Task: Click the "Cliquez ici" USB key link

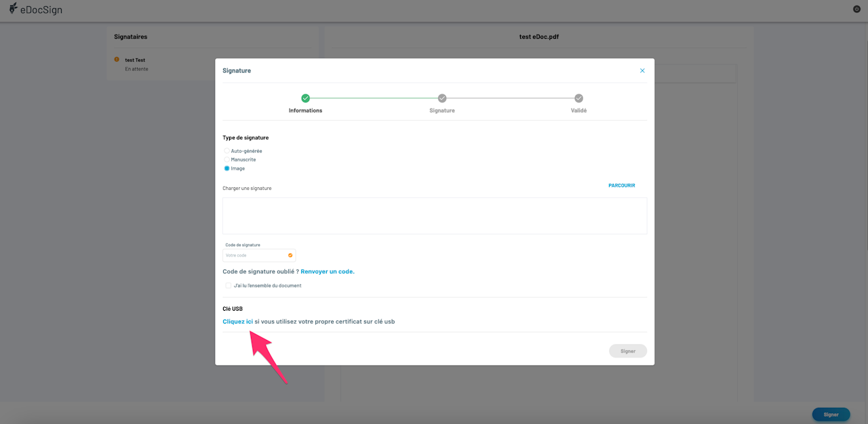Action: 238,322
